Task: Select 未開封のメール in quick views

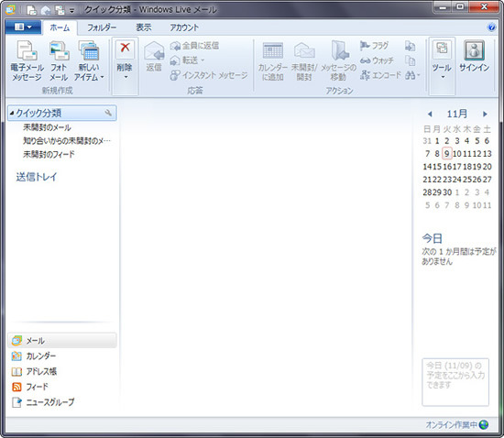Action: point(47,127)
